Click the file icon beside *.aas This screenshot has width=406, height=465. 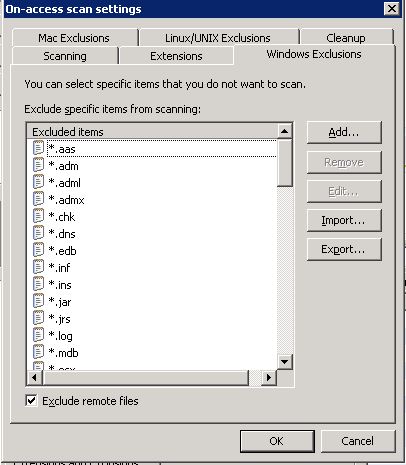click(38, 148)
